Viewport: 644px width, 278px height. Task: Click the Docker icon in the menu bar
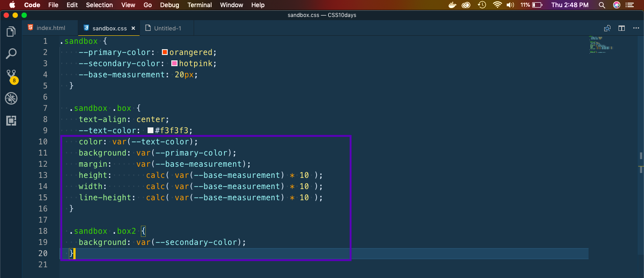pyautogui.click(x=452, y=5)
